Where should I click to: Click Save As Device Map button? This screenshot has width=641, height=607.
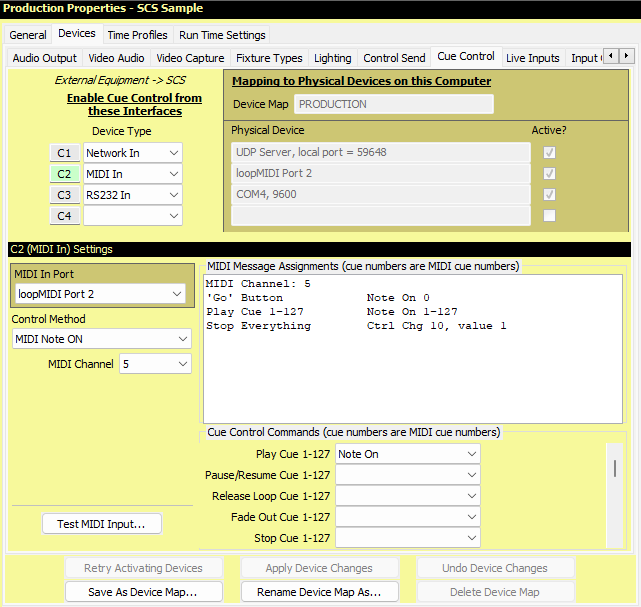pyautogui.click(x=143, y=592)
